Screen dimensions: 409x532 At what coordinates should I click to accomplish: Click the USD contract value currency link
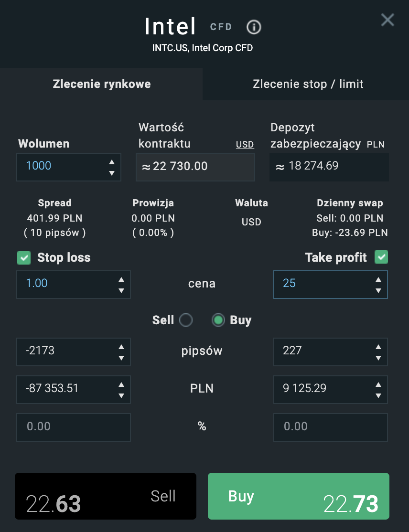[x=245, y=145]
